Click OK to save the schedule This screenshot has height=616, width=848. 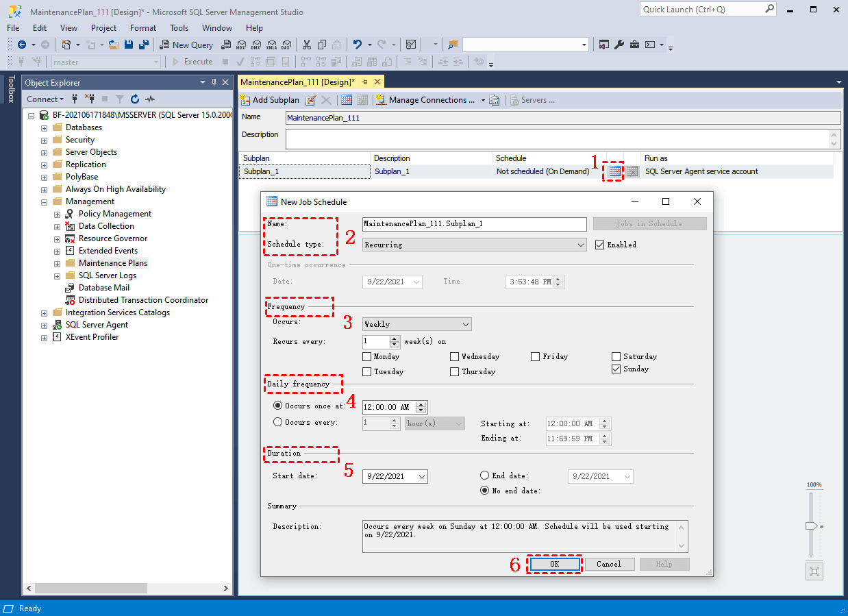554,564
